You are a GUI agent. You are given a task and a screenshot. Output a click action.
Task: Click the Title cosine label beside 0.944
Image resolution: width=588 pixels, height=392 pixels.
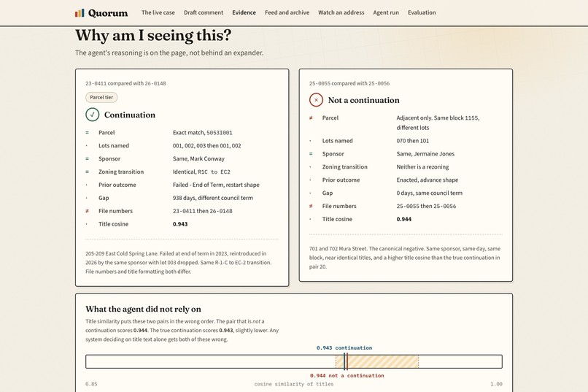click(x=337, y=219)
